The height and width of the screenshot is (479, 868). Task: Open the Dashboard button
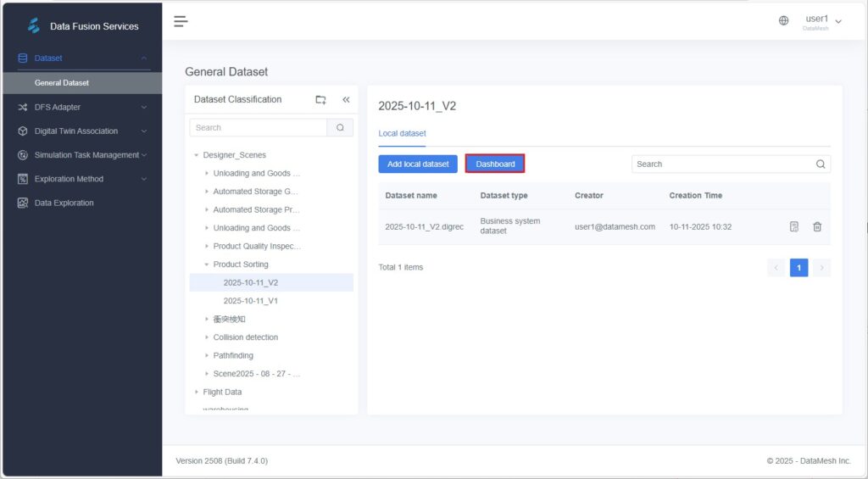click(x=495, y=164)
